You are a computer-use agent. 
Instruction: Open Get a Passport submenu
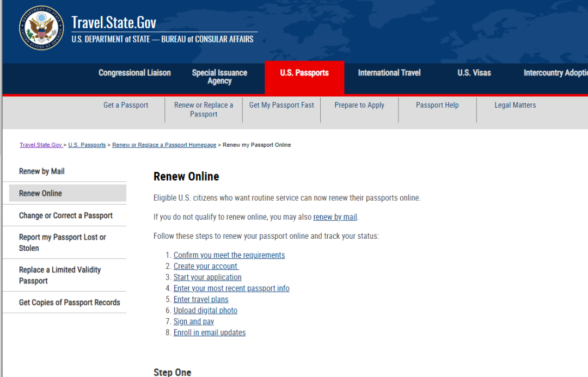pyautogui.click(x=126, y=106)
